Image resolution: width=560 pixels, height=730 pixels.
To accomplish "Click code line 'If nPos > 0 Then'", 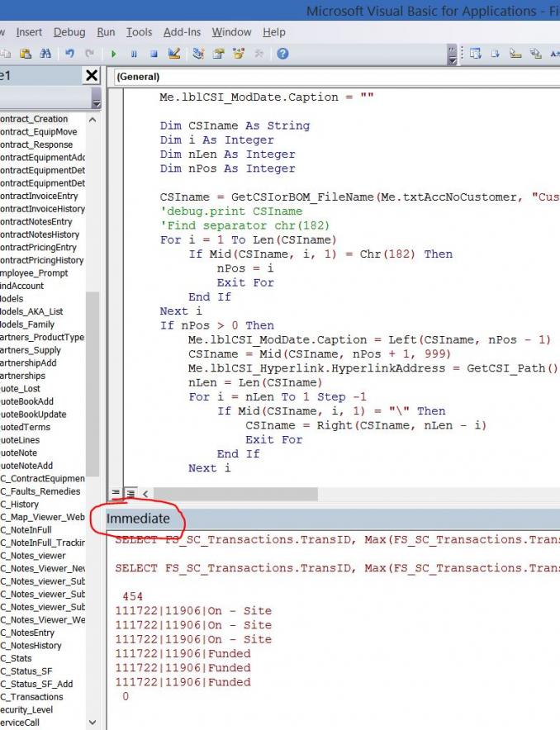I will point(217,325).
